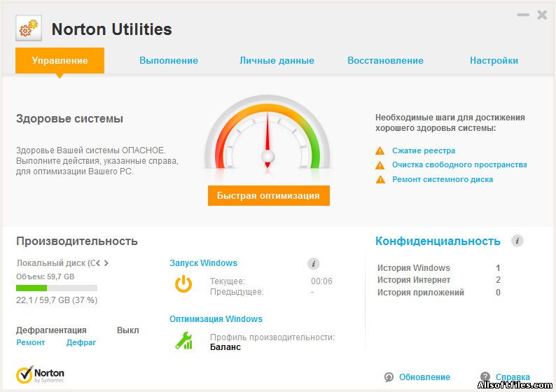Click the green wrench Оптимизация Windows icon
The image size is (556, 392).
183,341
